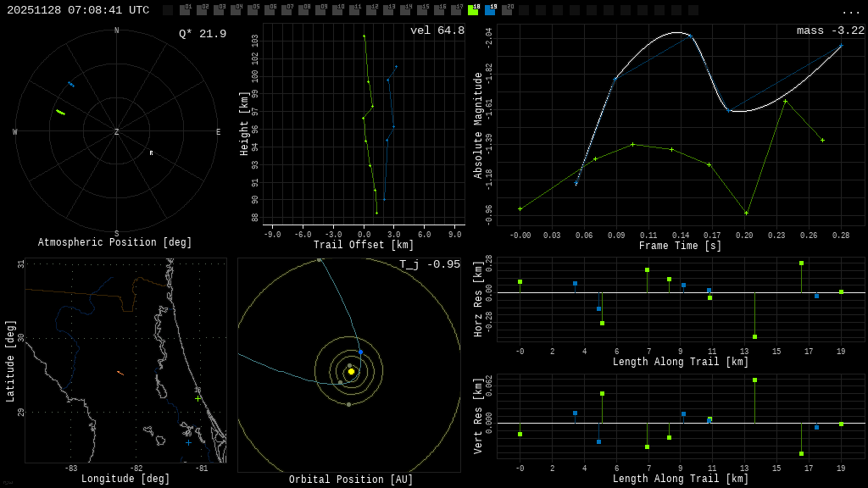Select frame 20, the last frame

pyautogui.click(x=507, y=11)
